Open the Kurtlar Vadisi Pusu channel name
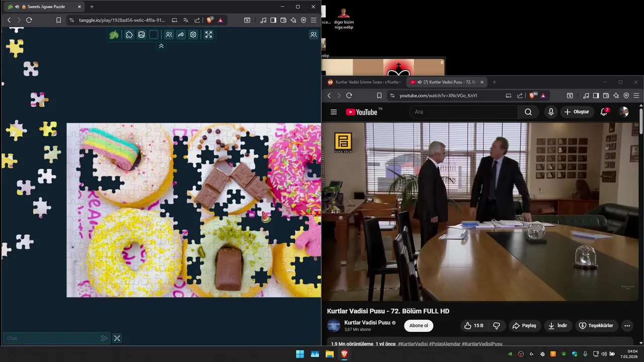The height and width of the screenshot is (362, 644). (x=367, y=323)
